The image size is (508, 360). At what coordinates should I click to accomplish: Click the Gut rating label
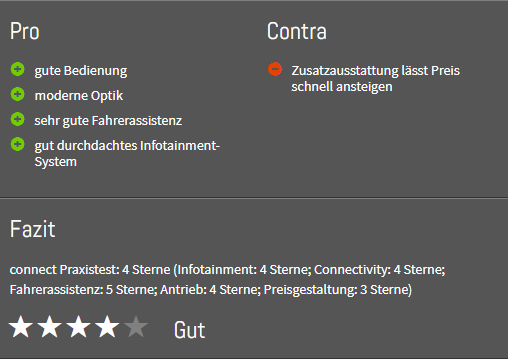[x=189, y=330]
